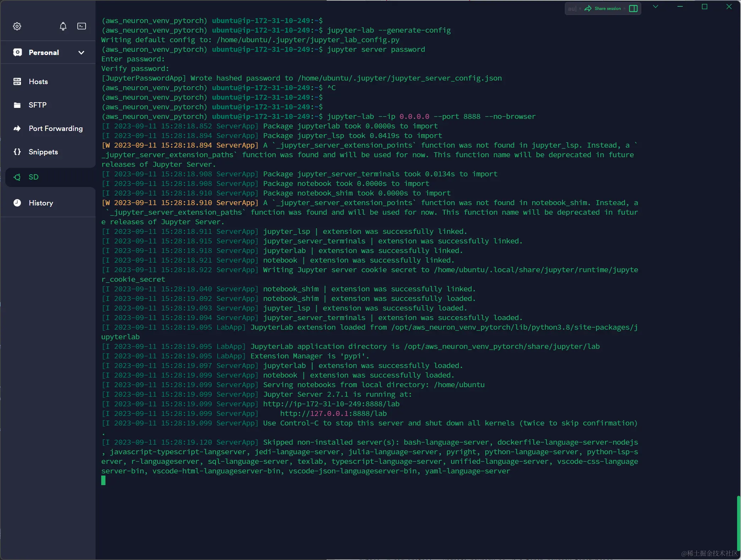Screen dimensions: 741x560
Task: Expand the Personal vault dropdown
Action: point(81,53)
